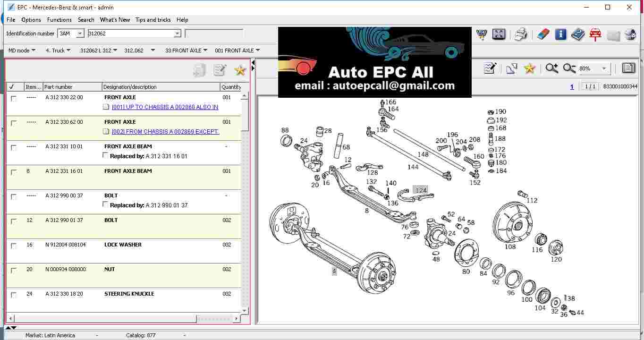This screenshot has width=644, height=340.
Task: Tick checkbox for item 8 front axle beam
Action: pyautogui.click(x=14, y=172)
